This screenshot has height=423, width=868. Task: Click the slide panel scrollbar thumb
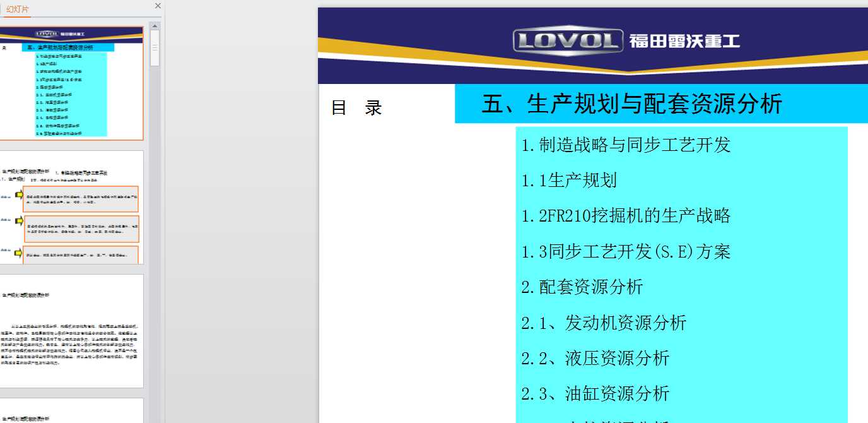point(155,48)
